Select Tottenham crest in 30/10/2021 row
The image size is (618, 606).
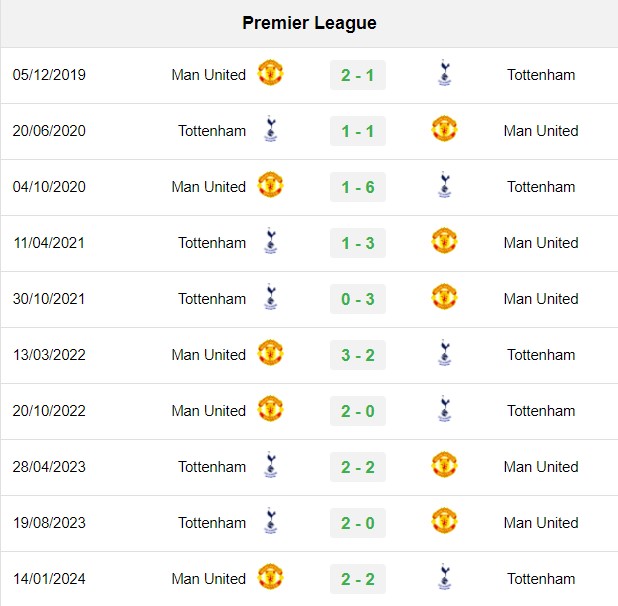point(270,297)
